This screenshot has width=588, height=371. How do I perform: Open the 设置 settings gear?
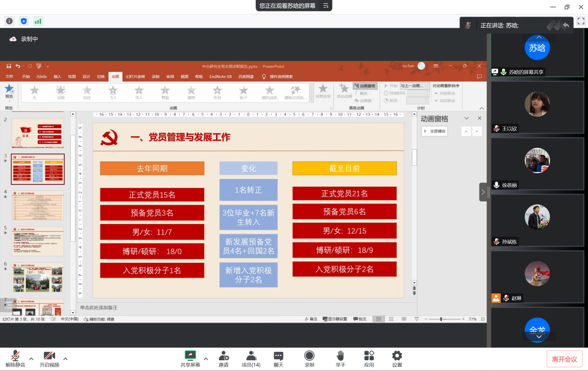397,358
